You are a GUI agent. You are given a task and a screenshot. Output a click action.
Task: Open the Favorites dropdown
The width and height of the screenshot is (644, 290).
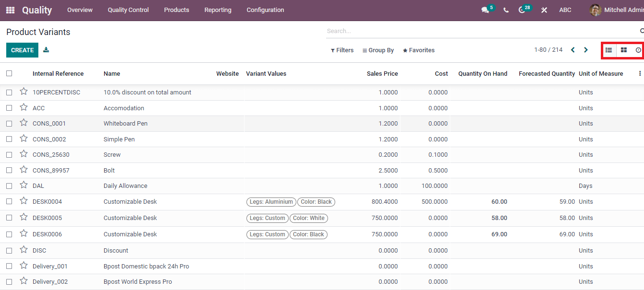click(x=419, y=50)
